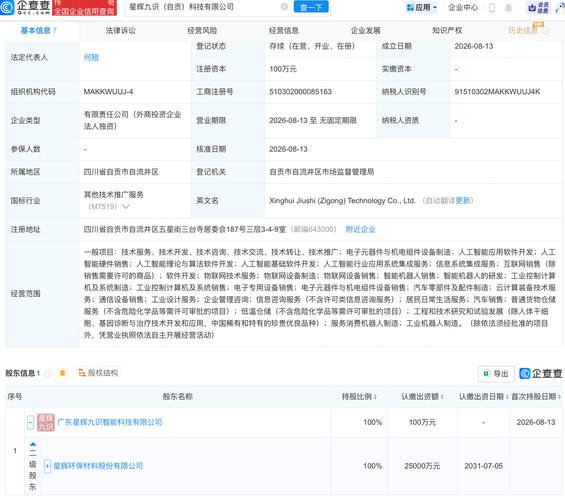Viewport: 565px width, 500px height.
Task: Switch to the 知识产权 tab
Action: pos(447,31)
